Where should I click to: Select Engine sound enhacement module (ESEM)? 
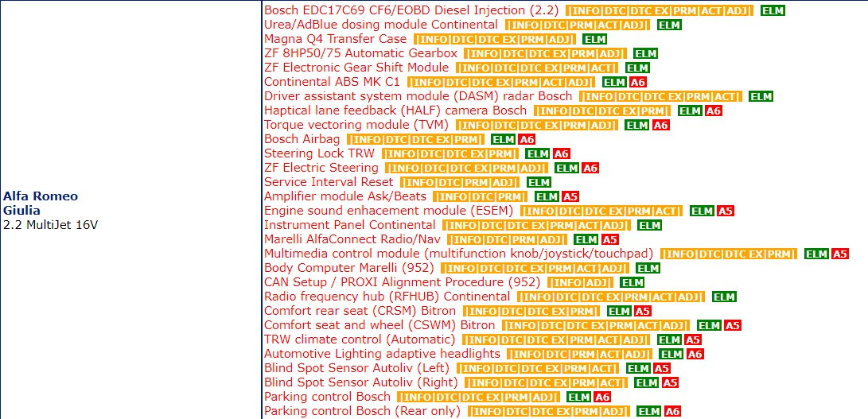pyautogui.click(x=388, y=211)
